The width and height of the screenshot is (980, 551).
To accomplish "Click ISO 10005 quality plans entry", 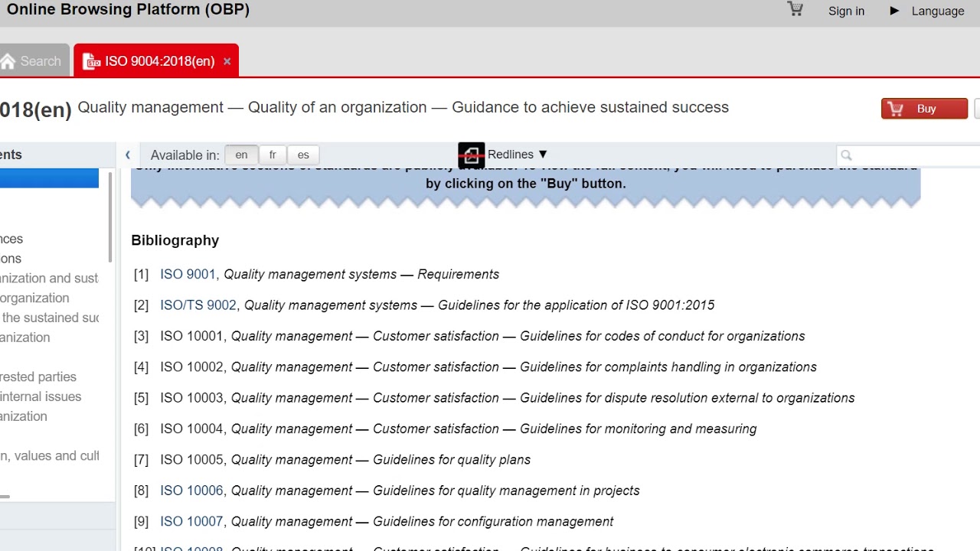I will [x=345, y=459].
